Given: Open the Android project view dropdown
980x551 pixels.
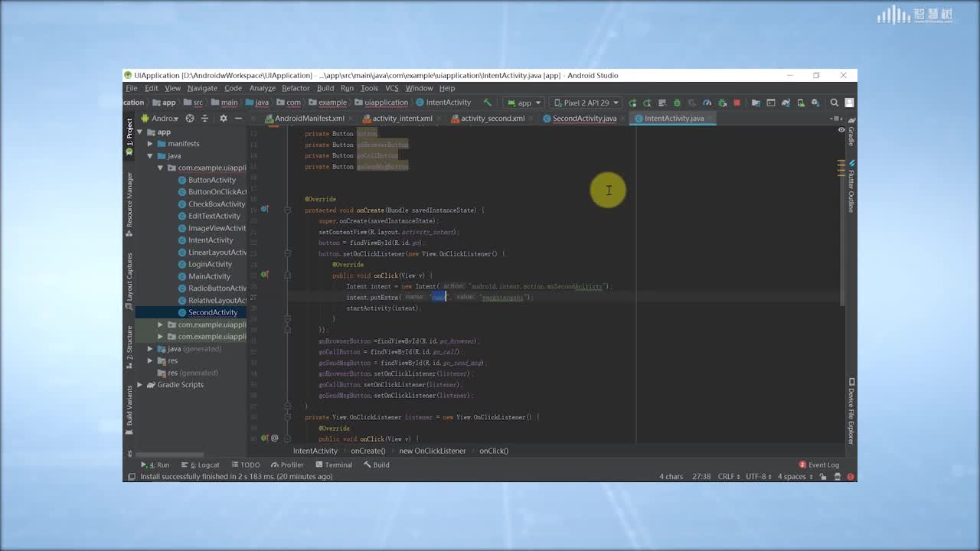Looking at the screenshot, I should tap(159, 119).
